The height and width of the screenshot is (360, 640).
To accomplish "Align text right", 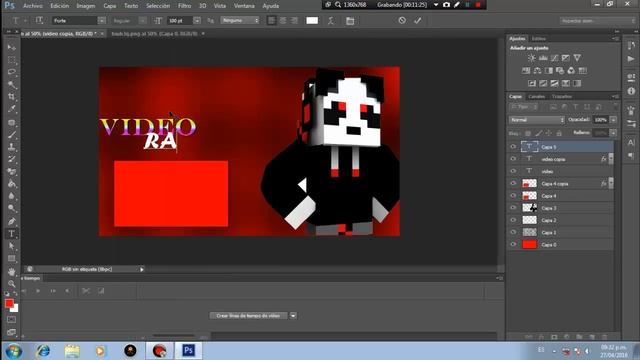I will pos(294,20).
